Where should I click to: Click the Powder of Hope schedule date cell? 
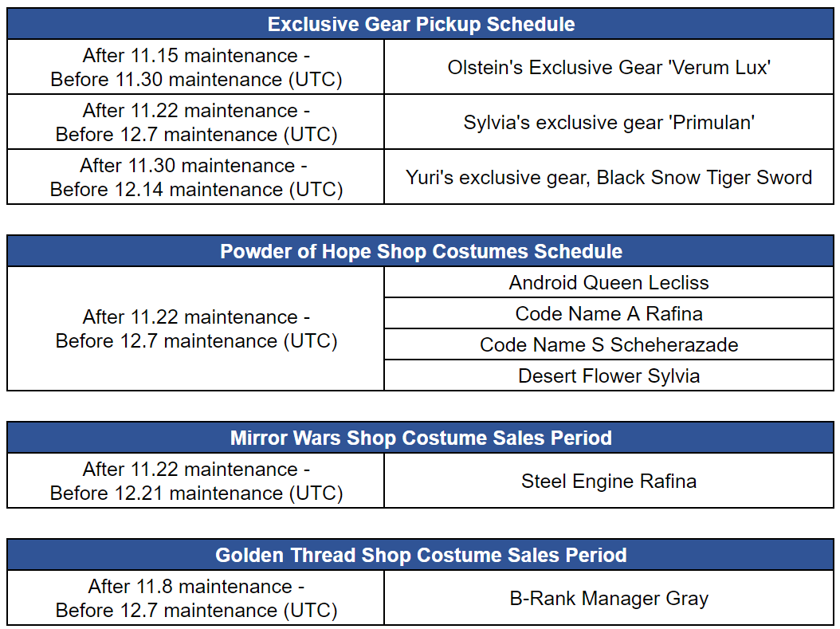pos(195,328)
